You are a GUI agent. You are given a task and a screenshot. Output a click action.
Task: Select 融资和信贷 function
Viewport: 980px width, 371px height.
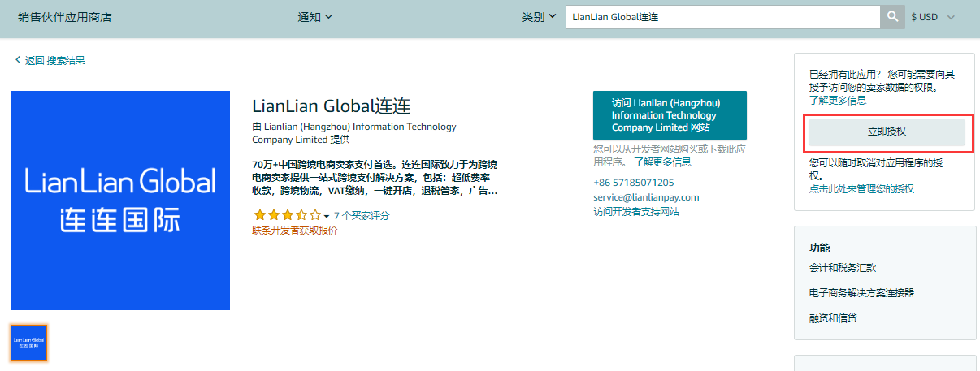click(x=833, y=317)
